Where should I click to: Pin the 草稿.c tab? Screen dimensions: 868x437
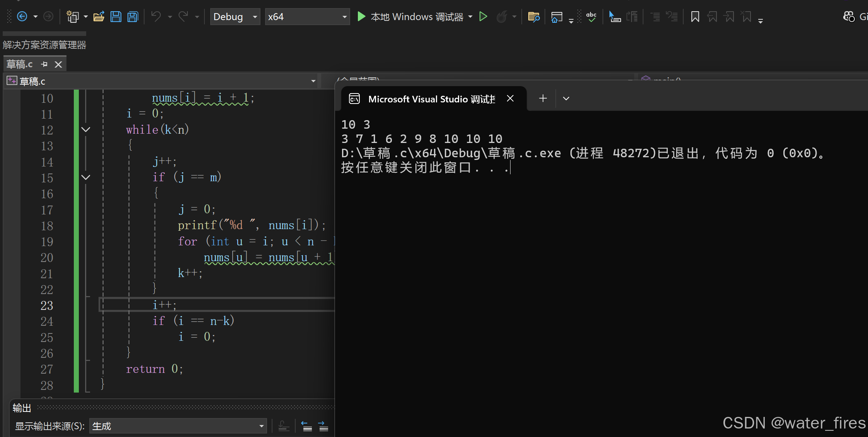pos(44,64)
